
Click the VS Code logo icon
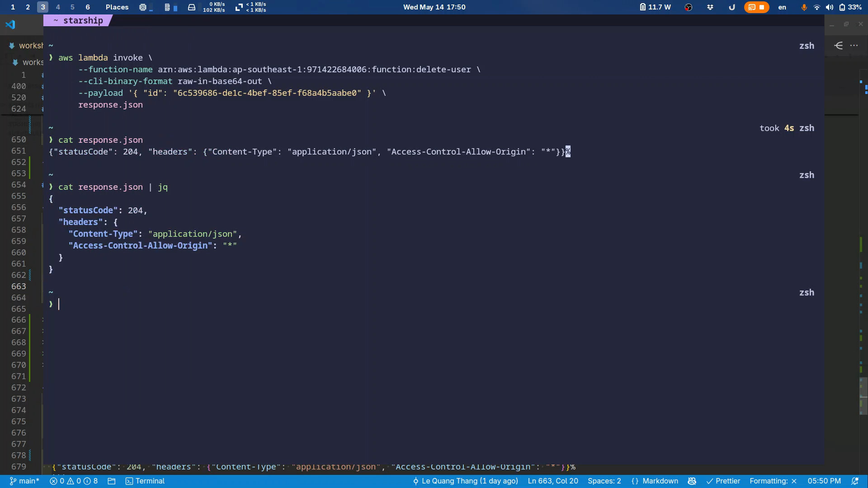[x=10, y=25]
